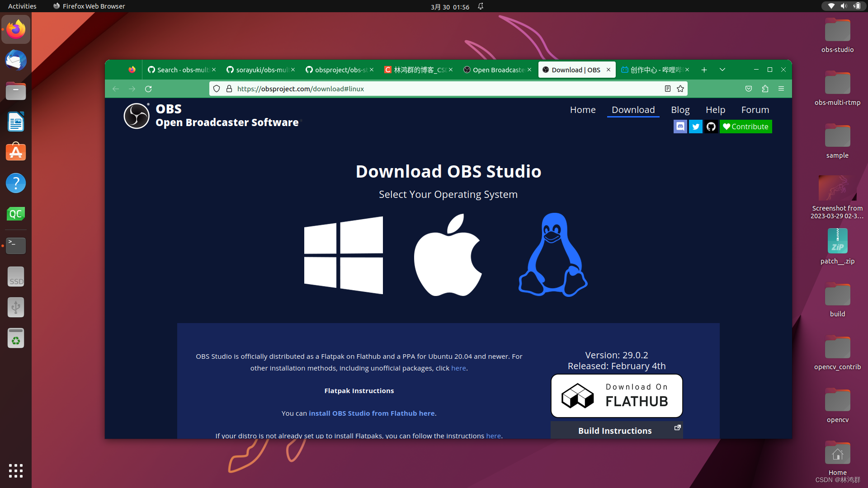Open LibreOffice Writer from dock
Image resolution: width=868 pixels, height=488 pixels.
[16, 122]
